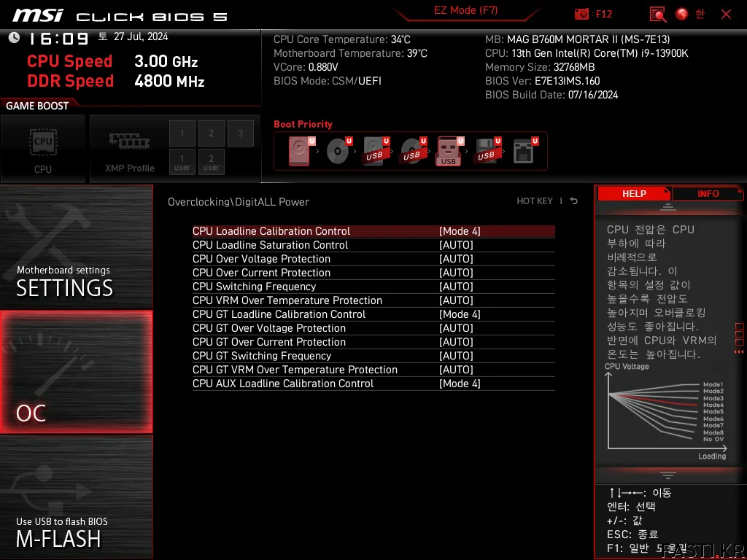
Task: Click the GAME BOOST label
Action: click(x=37, y=106)
